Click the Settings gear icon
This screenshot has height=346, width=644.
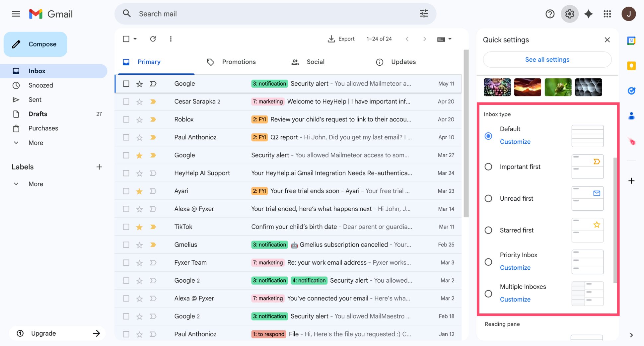click(570, 14)
